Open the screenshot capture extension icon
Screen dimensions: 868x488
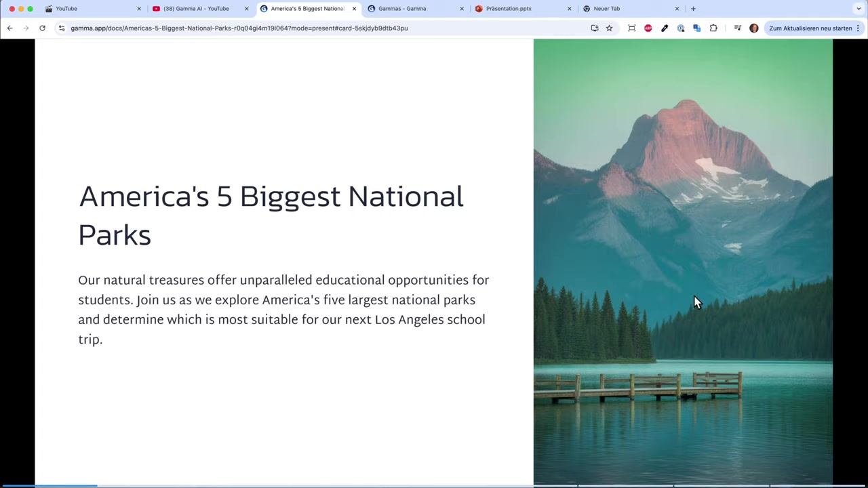pyautogui.click(x=631, y=28)
